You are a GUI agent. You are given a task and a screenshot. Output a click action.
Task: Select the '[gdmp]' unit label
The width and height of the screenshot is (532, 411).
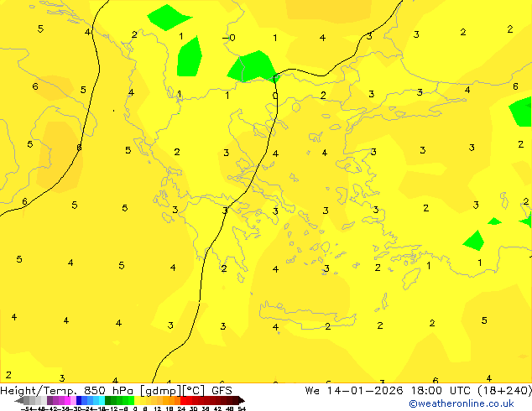tap(161, 391)
